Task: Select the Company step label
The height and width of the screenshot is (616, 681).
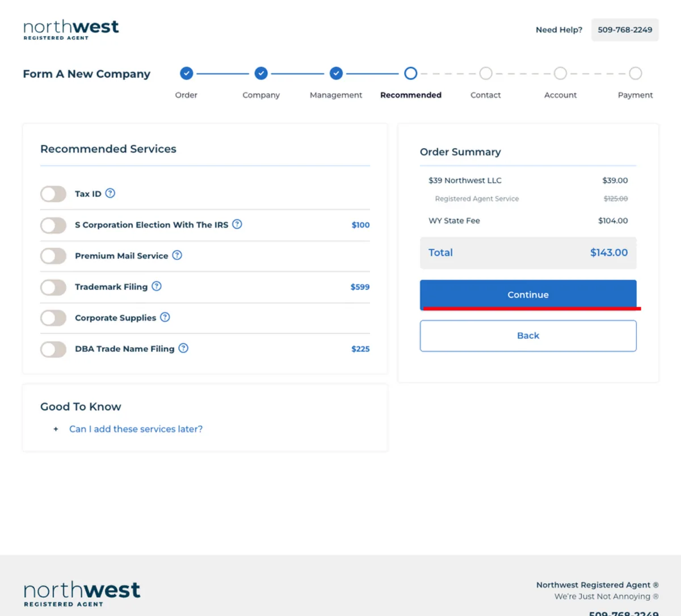Action: point(261,95)
